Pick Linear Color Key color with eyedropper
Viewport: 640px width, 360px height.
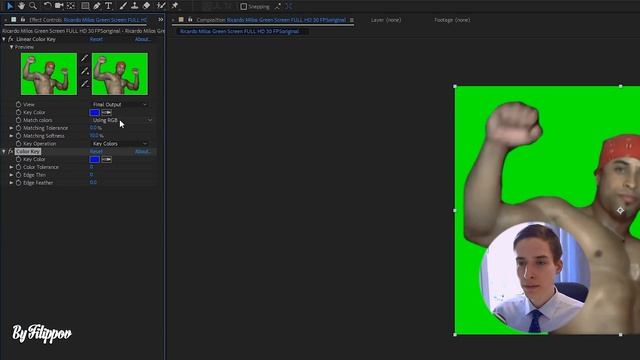coord(107,112)
